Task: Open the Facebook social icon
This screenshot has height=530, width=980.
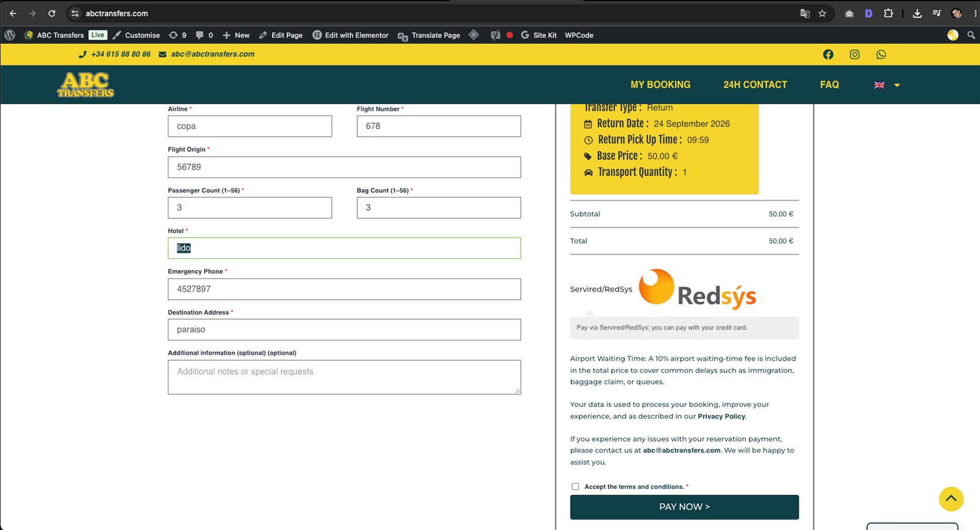Action: 828,54
